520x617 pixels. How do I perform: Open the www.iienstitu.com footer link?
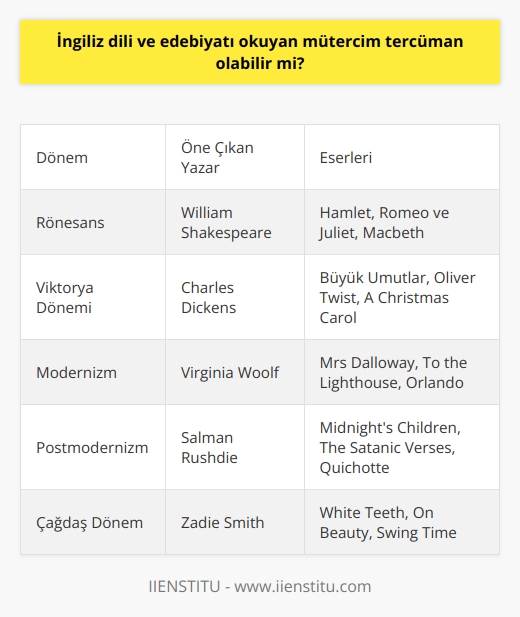point(303,586)
